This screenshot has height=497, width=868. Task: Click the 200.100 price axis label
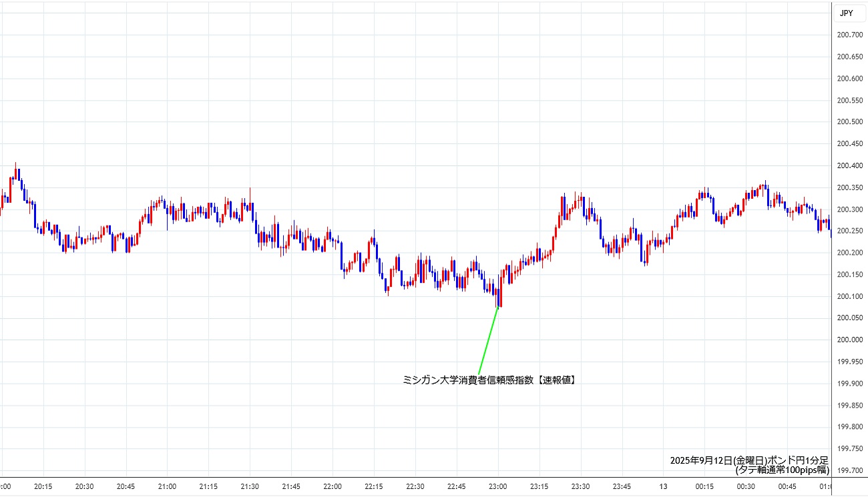pos(849,296)
